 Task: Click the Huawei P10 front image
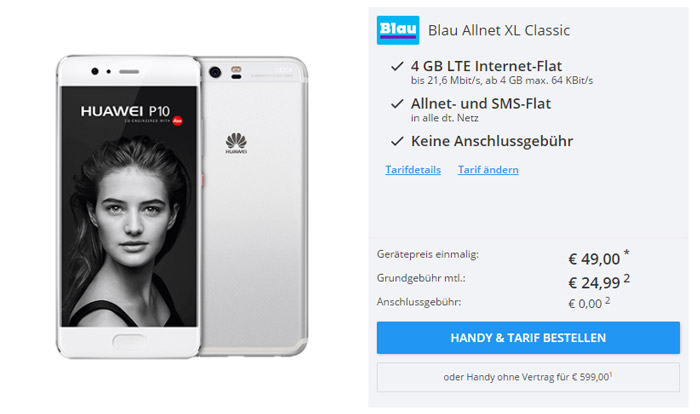click(x=129, y=206)
